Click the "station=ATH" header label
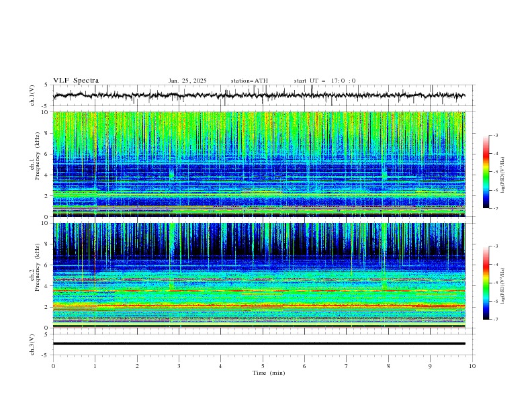 [x=249, y=81]
